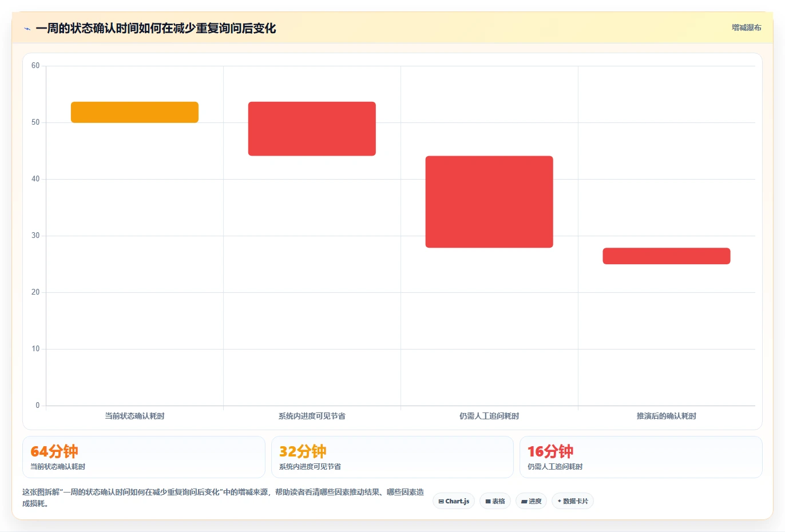Click the x-axis label 推演后的确认耗时
Viewport: 785px width, 532px height.
[667, 416]
